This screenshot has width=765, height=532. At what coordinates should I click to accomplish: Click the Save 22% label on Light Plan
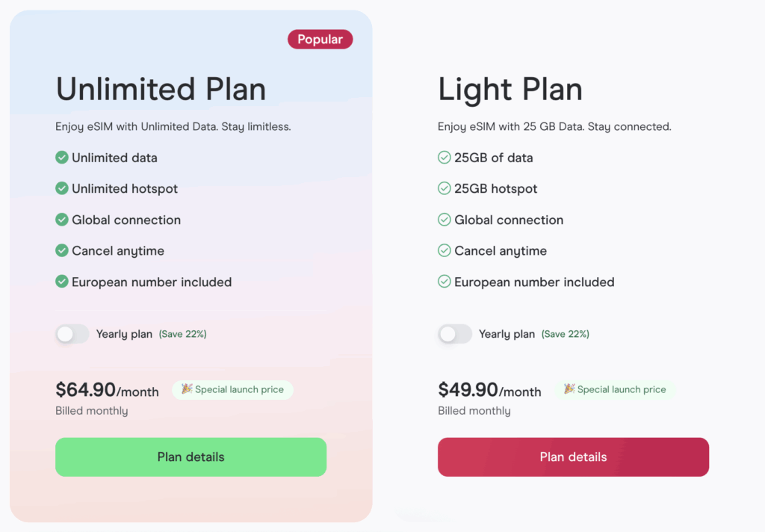[566, 334]
